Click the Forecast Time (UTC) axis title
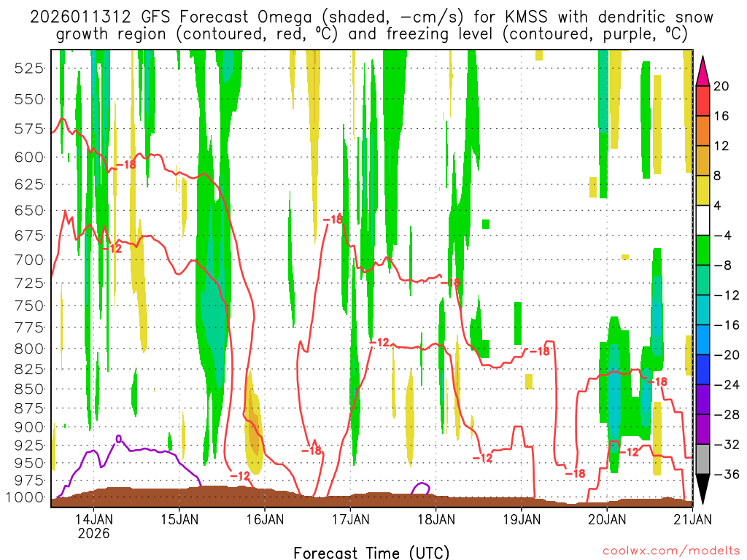 click(x=371, y=553)
